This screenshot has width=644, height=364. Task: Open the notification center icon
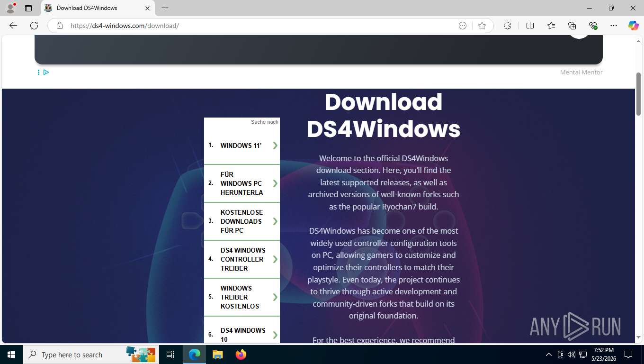[628, 355]
